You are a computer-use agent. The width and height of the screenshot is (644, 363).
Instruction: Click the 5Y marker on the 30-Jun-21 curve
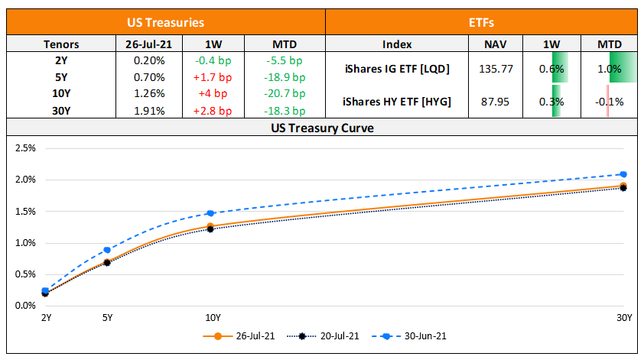107,250
